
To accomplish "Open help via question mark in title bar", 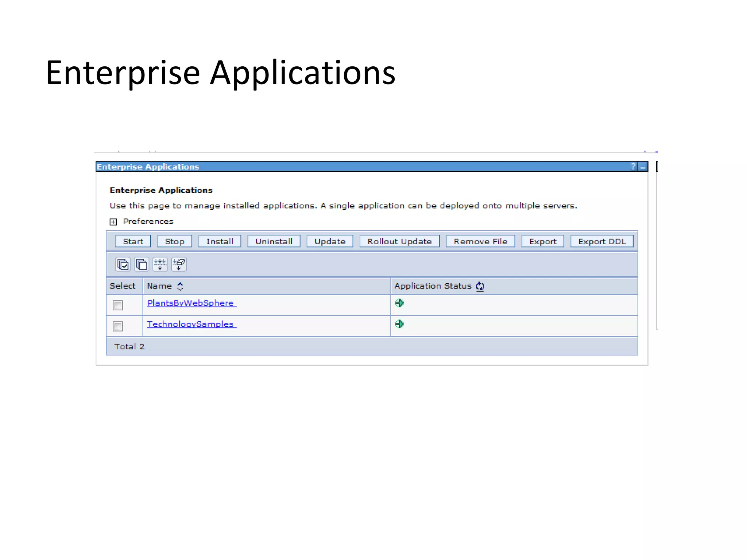I will pyautogui.click(x=633, y=167).
